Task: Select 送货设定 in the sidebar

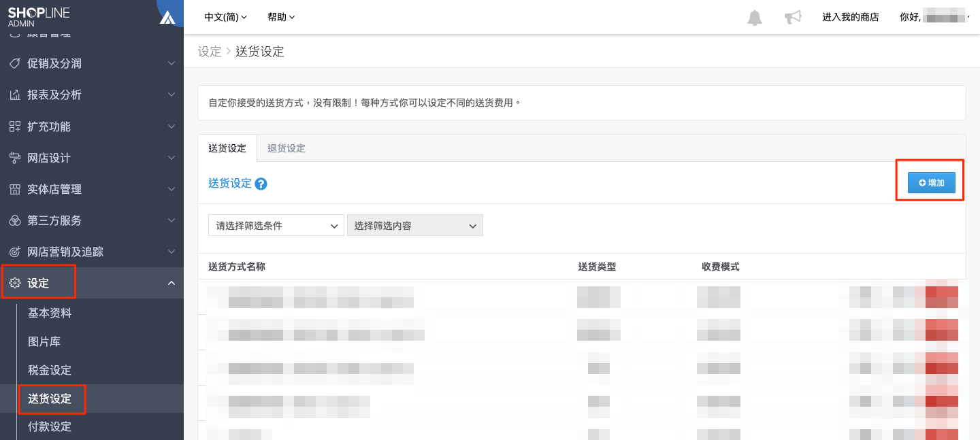Action: pos(50,399)
